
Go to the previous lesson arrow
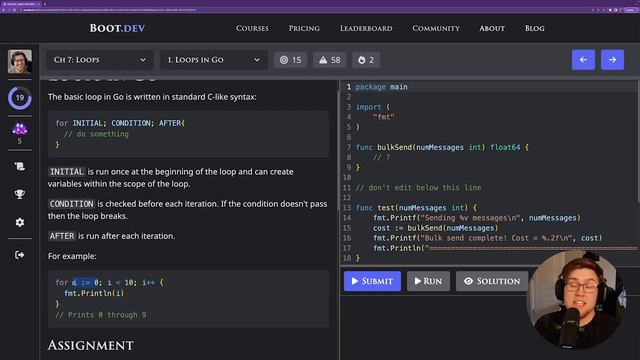[x=583, y=60]
